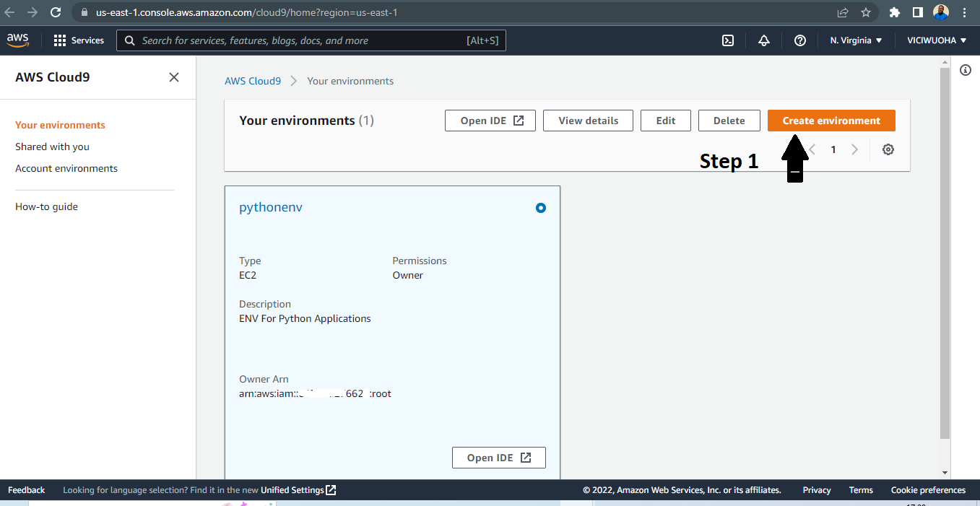The width and height of the screenshot is (980, 506).
Task: Toggle the browser side panel icon
Action: click(918, 12)
